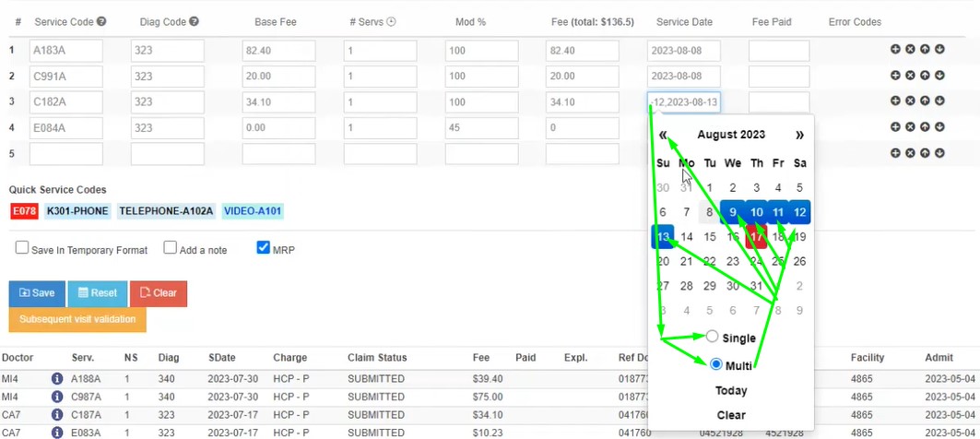Select August 13 in the calendar
The height and width of the screenshot is (439, 980).
tap(663, 237)
